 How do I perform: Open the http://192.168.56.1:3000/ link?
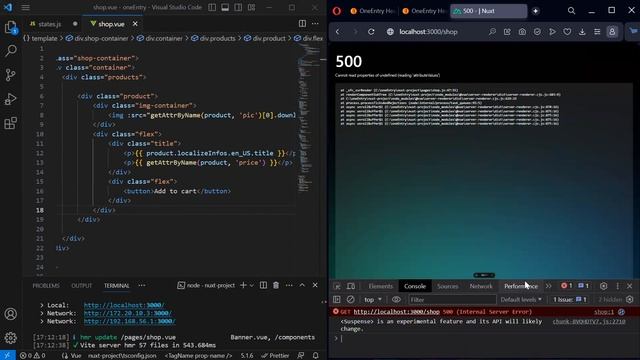tap(129, 322)
